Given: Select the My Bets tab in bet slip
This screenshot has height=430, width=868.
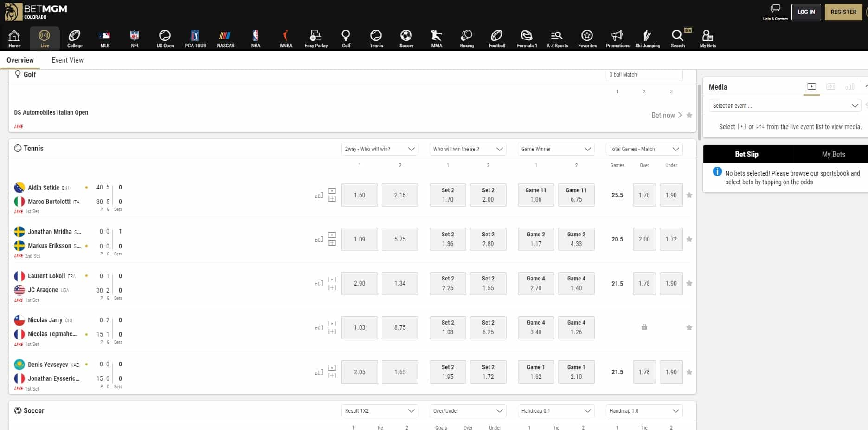Looking at the screenshot, I should tap(833, 154).
